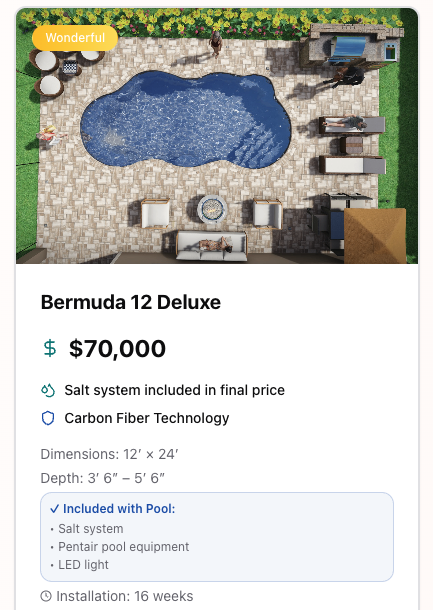Select the Bermuda 12 Deluxe title
Screen dimensions: 433x610
[x=131, y=302]
